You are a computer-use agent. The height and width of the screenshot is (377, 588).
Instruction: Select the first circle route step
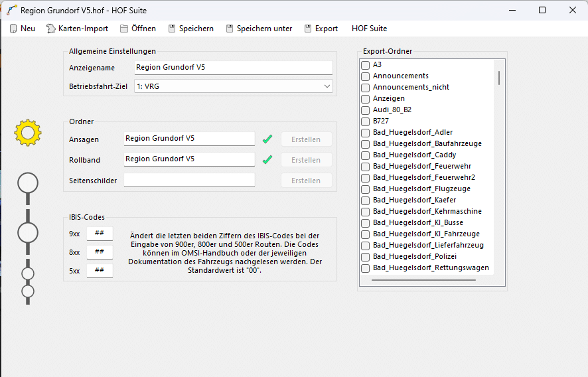[28, 183]
